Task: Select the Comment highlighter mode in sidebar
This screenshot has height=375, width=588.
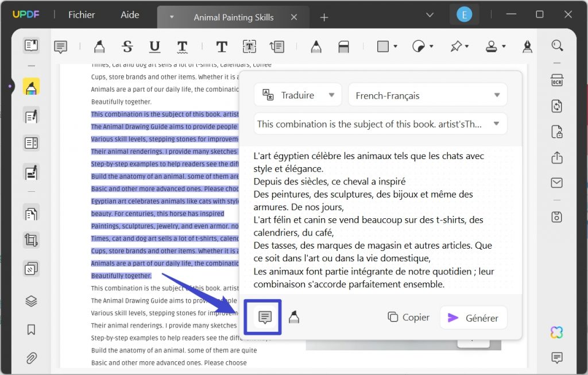Action: (31, 87)
